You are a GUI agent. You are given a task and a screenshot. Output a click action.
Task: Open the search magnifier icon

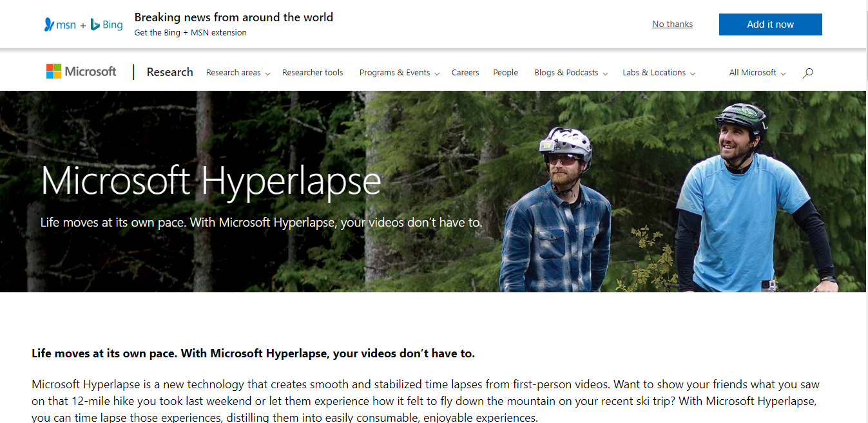tap(808, 73)
